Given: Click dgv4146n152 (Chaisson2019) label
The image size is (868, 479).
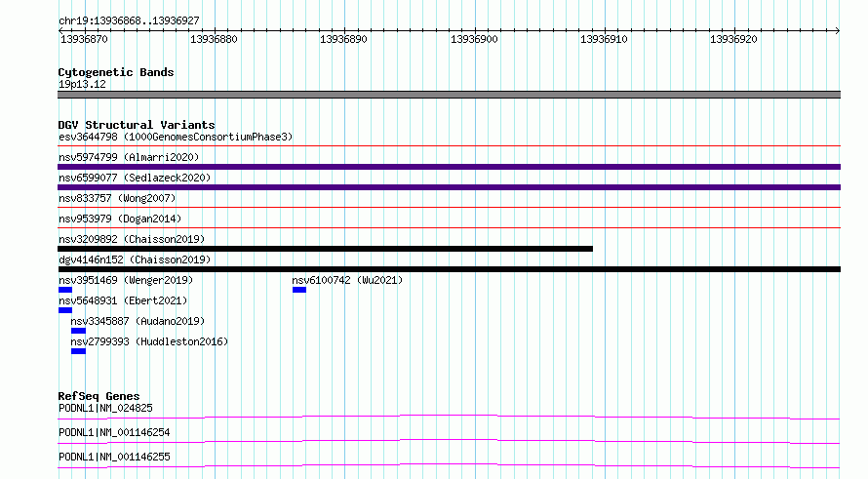Looking at the screenshot, I should pyautogui.click(x=135, y=259).
